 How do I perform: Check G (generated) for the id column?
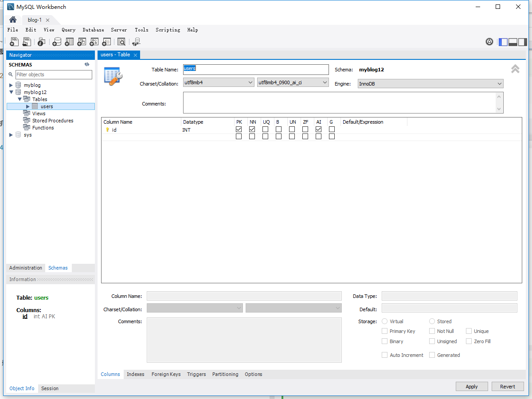coord(332,129)
